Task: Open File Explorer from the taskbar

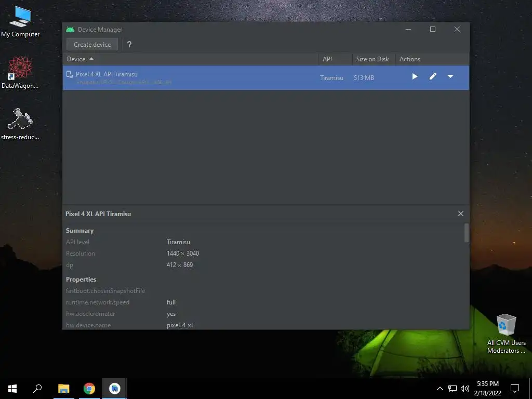Action: click(64, 389)
